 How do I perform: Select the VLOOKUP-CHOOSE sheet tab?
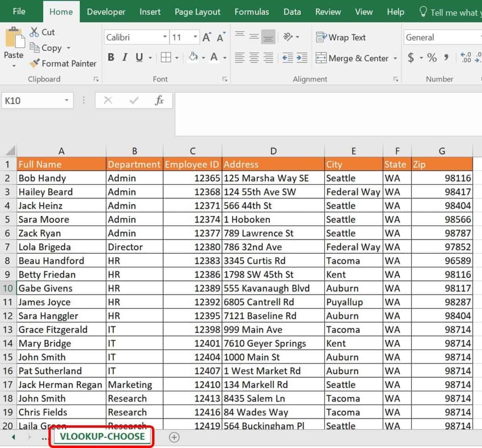point(102,436)
